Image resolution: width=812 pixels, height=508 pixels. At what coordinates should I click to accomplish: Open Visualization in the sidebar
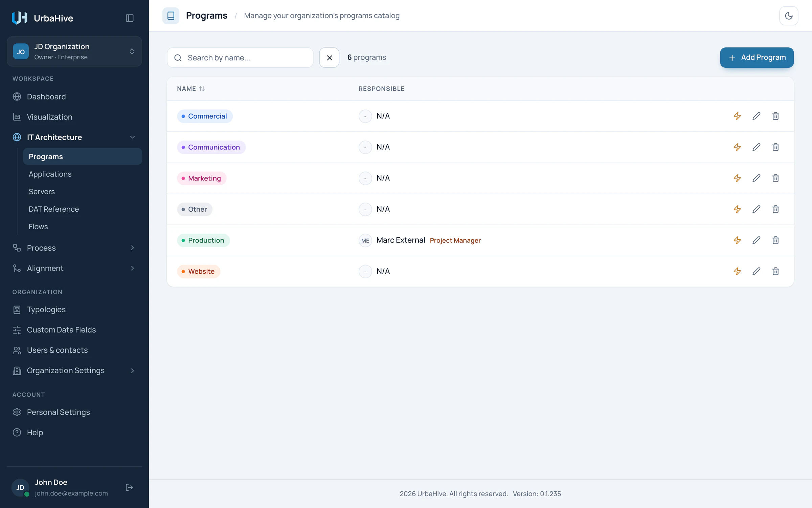(74, 117)
